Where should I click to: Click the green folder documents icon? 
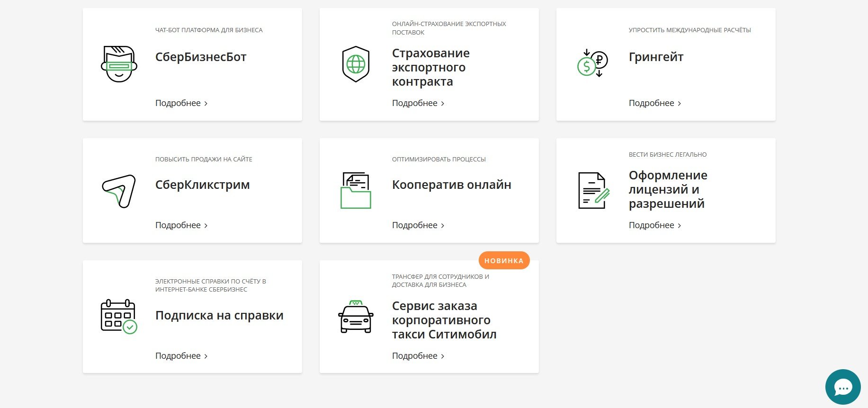coord(356,191)
